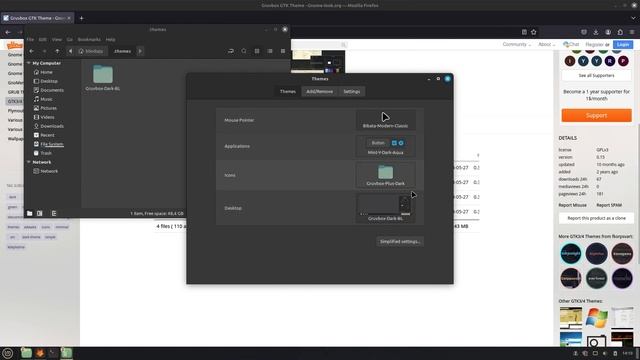Click Report this product as a clone
The image size is (640, 360).
click(596, 218)
